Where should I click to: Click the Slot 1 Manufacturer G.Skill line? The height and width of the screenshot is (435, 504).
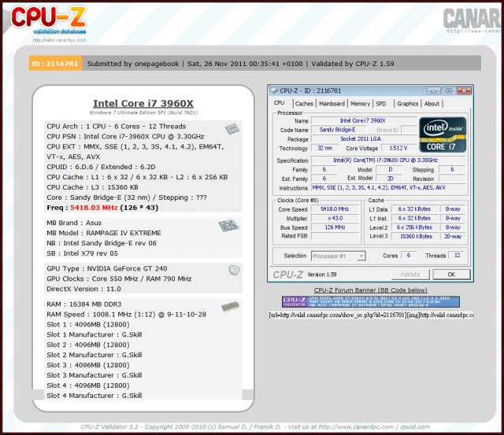(x=94, y=335)
